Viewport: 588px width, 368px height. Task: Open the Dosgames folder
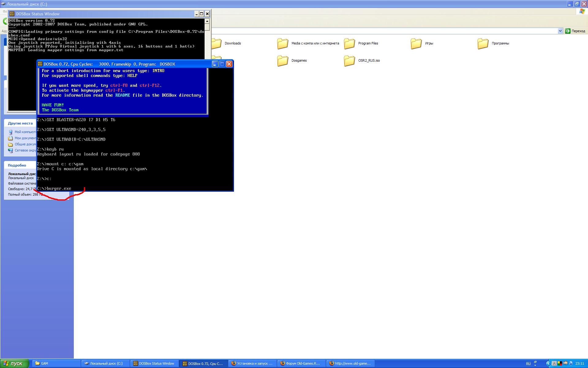click(x=283, y=61)
